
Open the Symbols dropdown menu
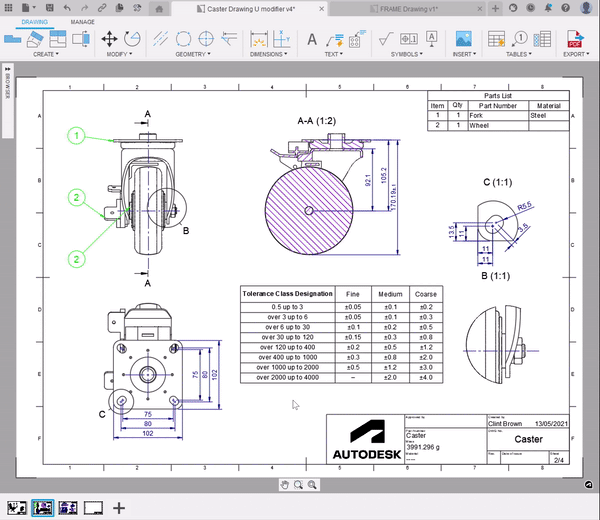click(406, 55)
